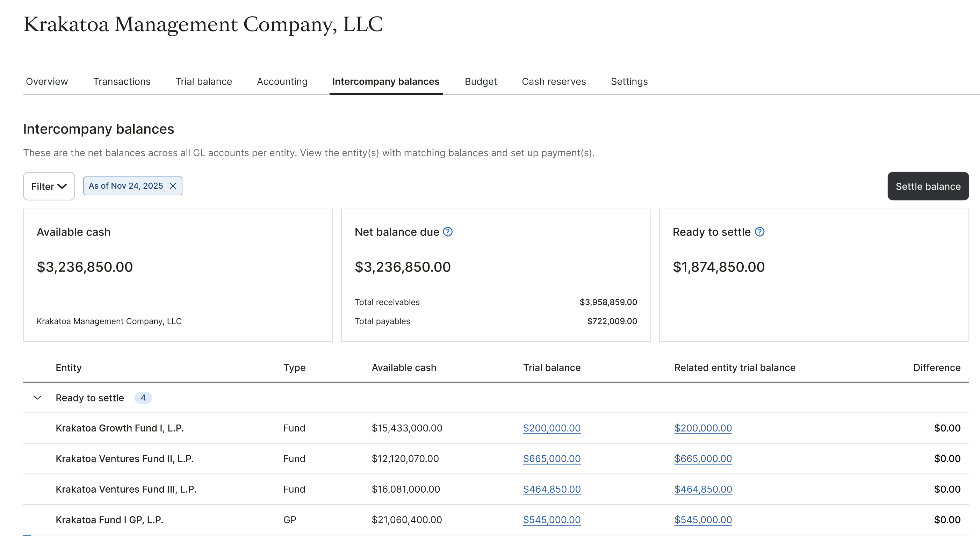Select the Krakatoa Growth Fund I, L.P. row
The height and width of the screenshot is (536, 980).
point(120,428)
